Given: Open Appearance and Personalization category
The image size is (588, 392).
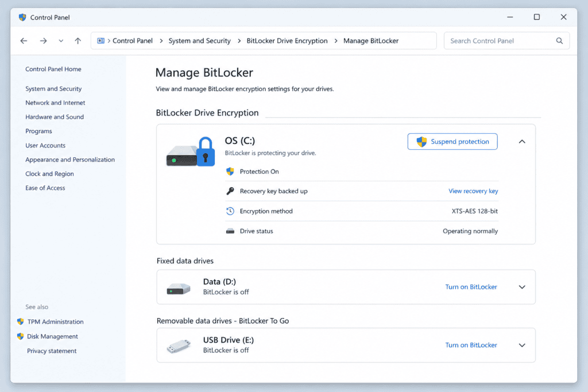Looking at the screenshot, I should [70, 160].
